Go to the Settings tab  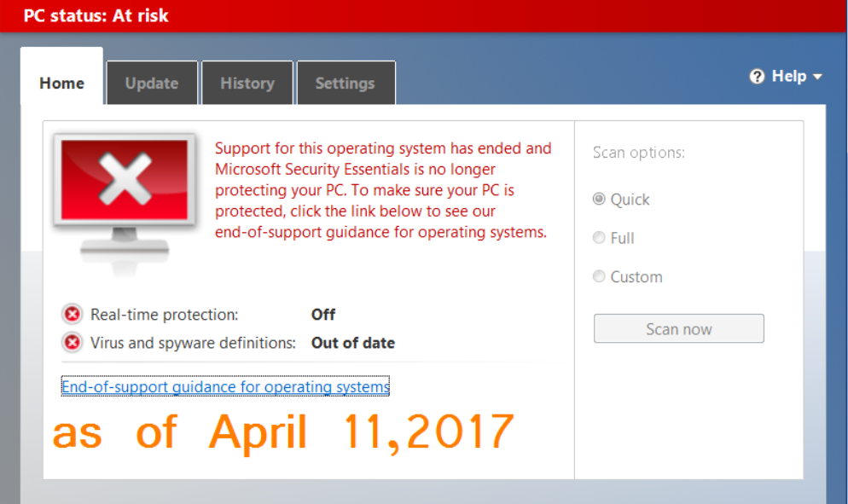[x=345, y=84]
